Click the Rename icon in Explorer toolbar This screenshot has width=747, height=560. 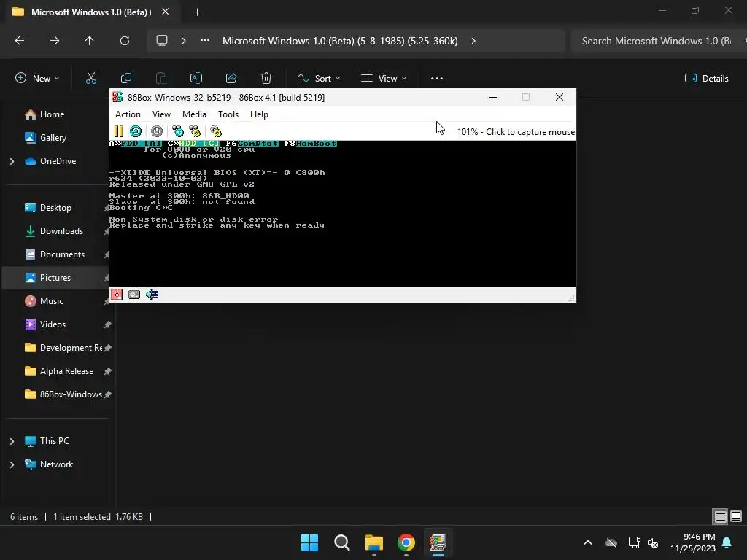pyautogui.click(x=196, y=79)
